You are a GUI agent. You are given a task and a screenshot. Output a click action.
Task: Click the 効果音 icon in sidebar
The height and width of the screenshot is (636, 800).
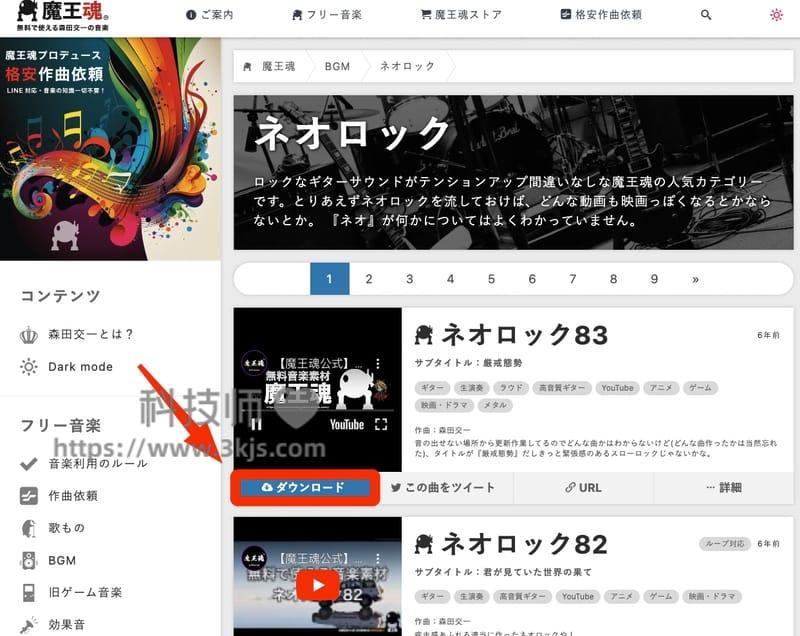(x=29, y=625)
